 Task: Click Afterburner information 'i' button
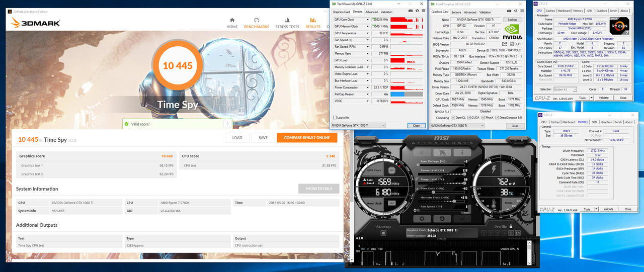[462, 152]
